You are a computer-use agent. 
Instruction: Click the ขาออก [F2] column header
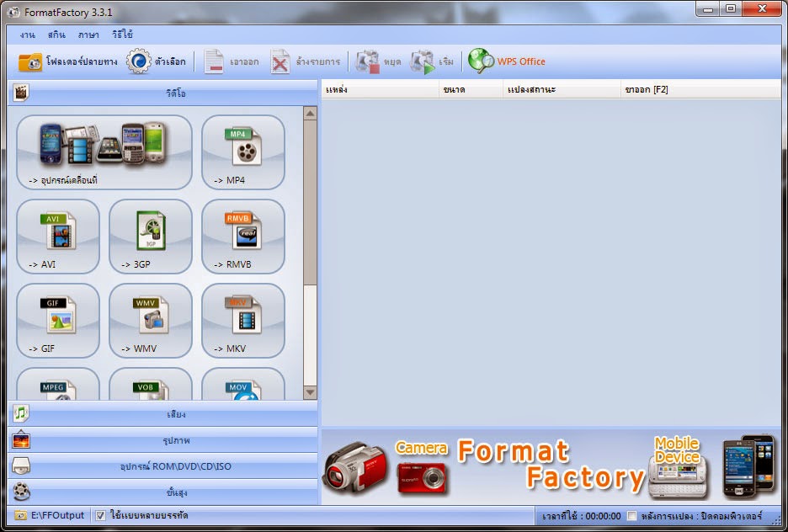tap(700, 89)
